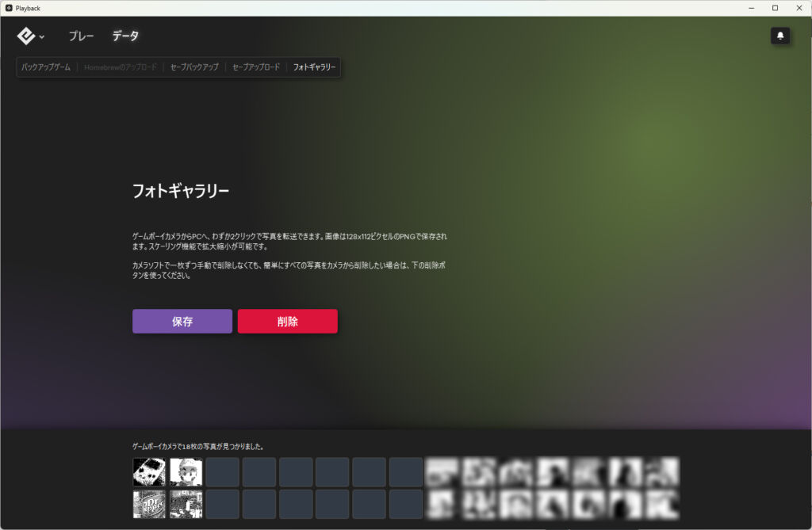This screenshot has width=812, height=530.
Task: Go to the セーブバックアップ tab
Action: [194, 67]
